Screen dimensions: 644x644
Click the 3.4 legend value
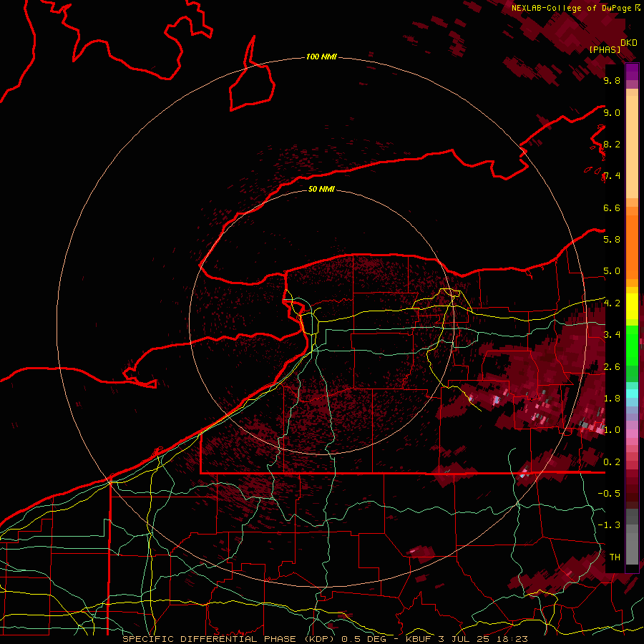point(612,335)
